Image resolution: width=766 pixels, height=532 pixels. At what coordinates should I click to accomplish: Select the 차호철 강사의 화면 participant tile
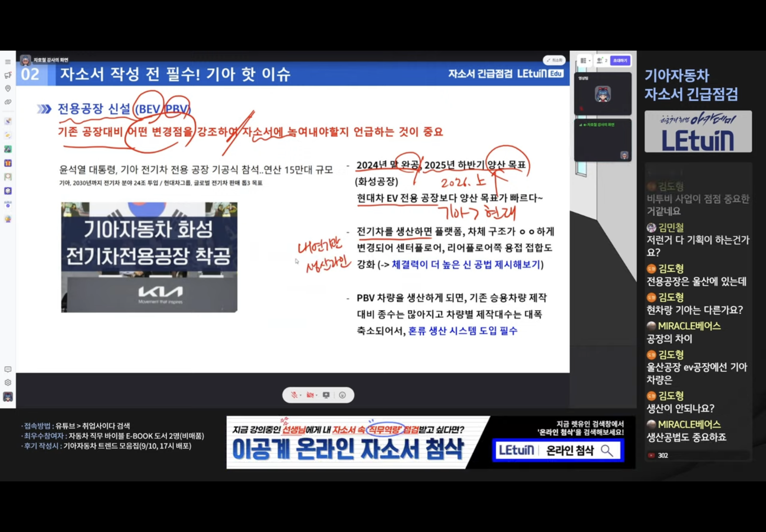[603, 140]
